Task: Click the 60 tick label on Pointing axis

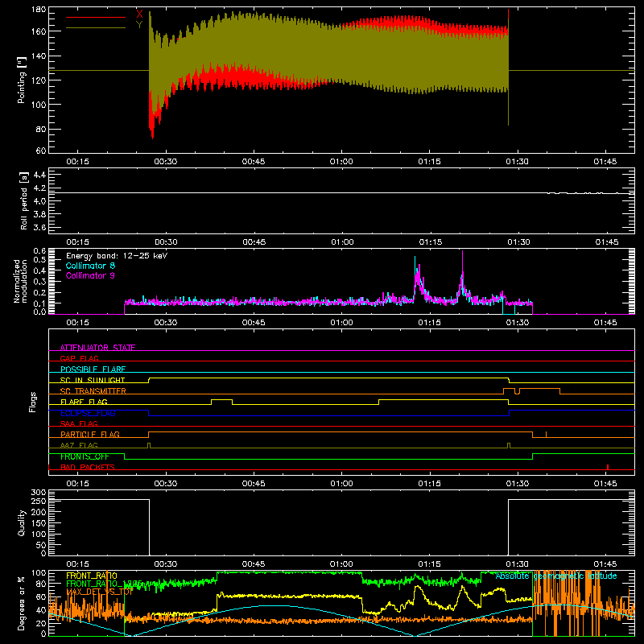Action: click(41, 151)
